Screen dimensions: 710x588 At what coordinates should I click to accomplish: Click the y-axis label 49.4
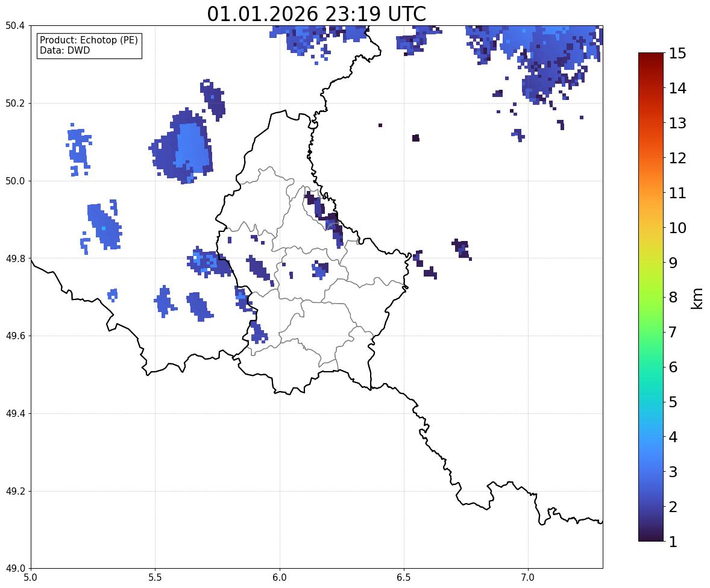(15, 414)
